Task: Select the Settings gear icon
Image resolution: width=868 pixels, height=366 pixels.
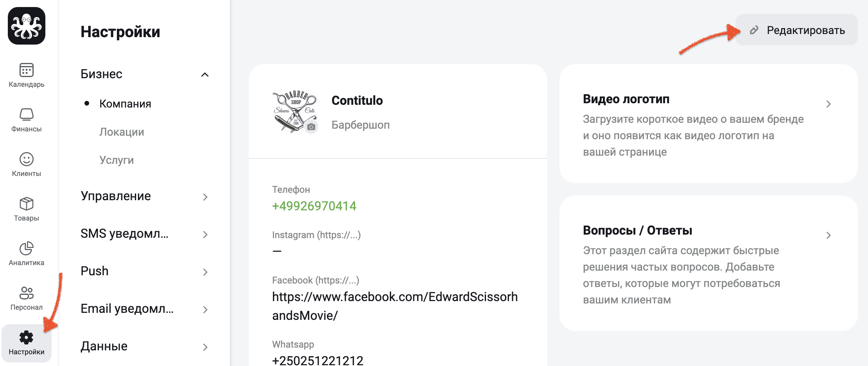Action: 27,337
